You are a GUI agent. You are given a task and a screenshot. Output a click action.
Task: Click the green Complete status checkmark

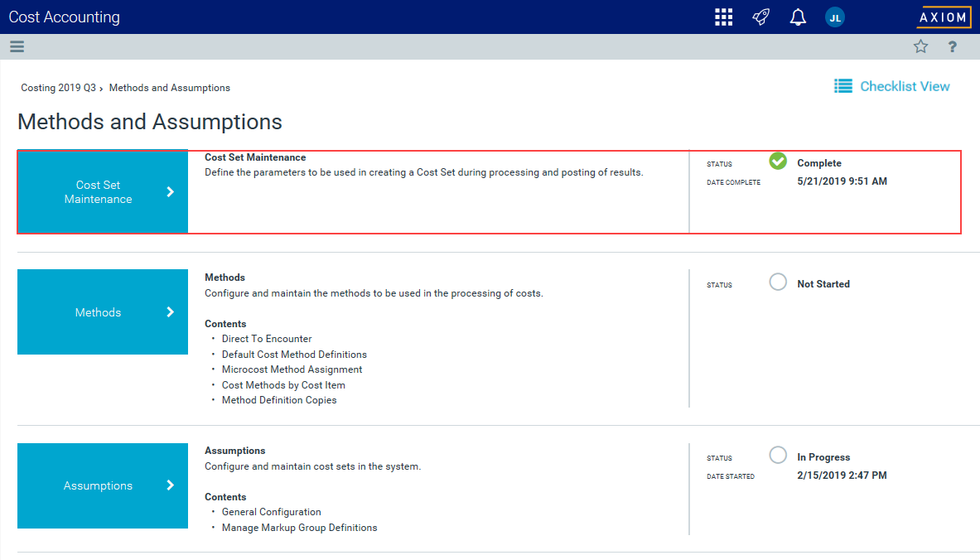[x=778, y=162]
